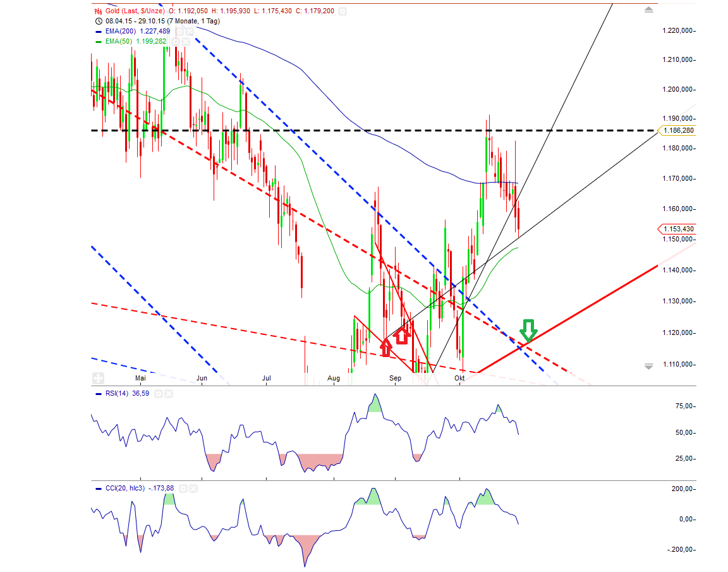Click the downward arrows below the price scale
Viewport: 728px width, 572px height.
point(648,365)
